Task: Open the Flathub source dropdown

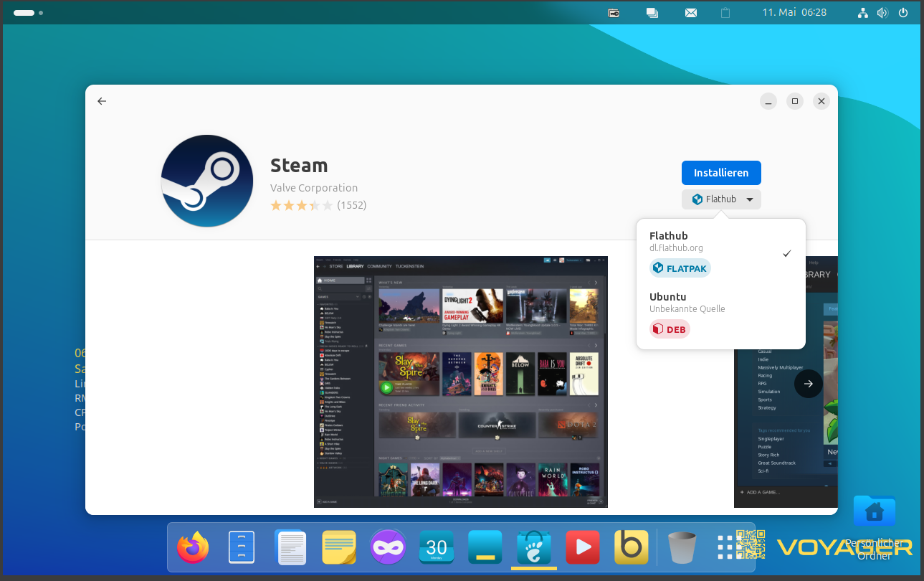Action: 721,199
